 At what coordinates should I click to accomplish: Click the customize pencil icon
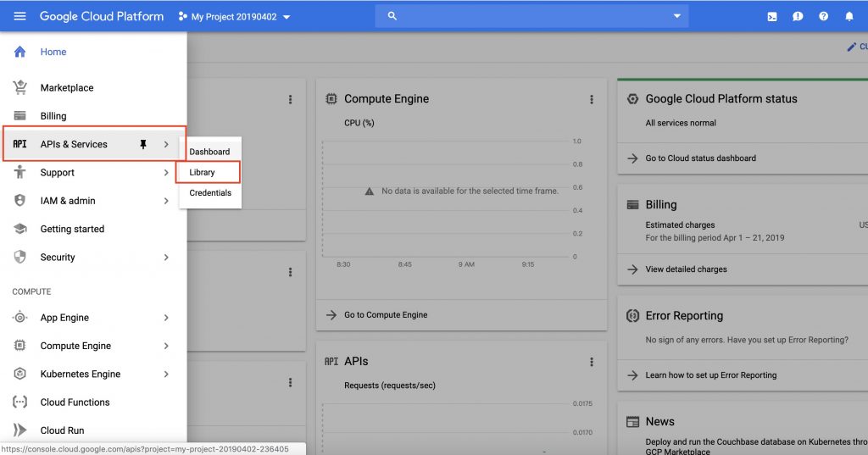point(851,47)
